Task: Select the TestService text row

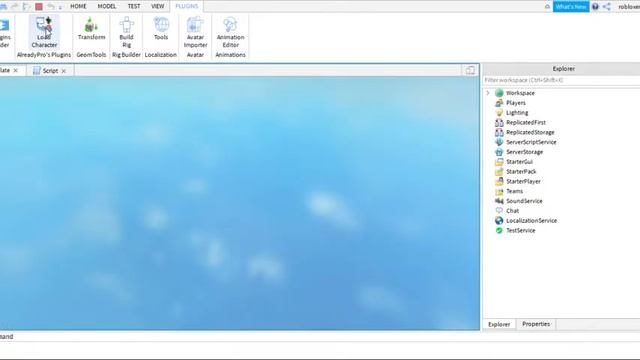Action: click(520, 230)
